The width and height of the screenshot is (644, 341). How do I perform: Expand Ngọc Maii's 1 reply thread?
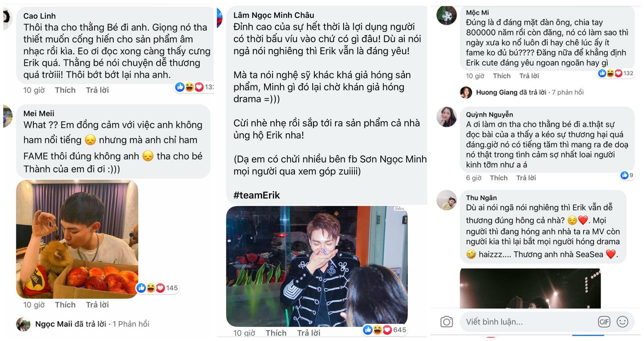[x=92, y=324]
